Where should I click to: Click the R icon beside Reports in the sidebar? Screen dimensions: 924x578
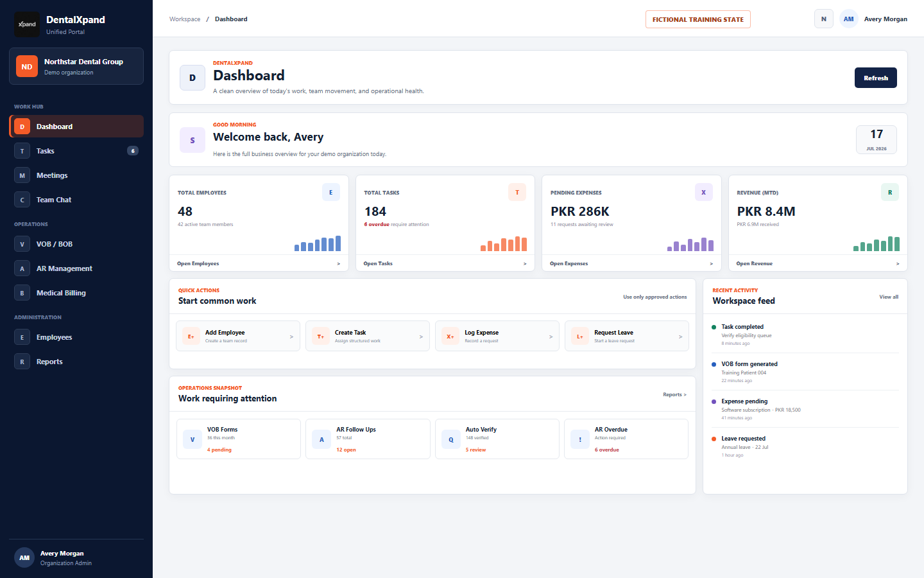pyautogui.click(x=22, y=362)
